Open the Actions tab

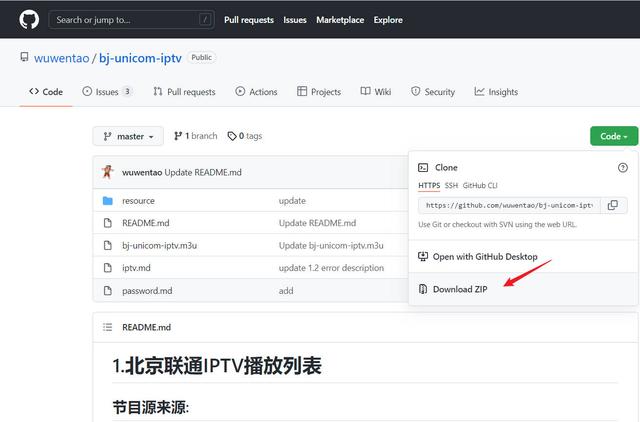pyautogui.click(x=256, y=92)
